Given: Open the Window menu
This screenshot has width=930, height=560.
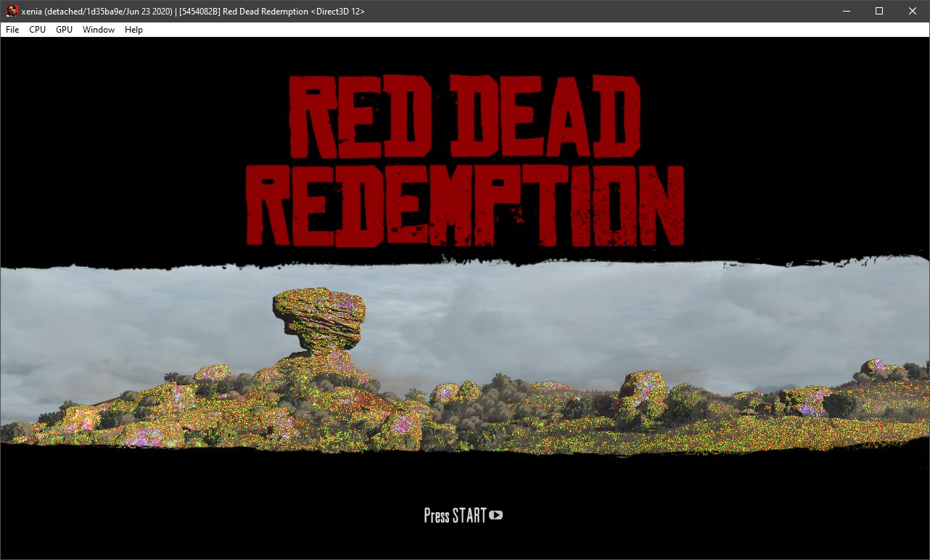Looking at the screenshot, I should (99, 30).
